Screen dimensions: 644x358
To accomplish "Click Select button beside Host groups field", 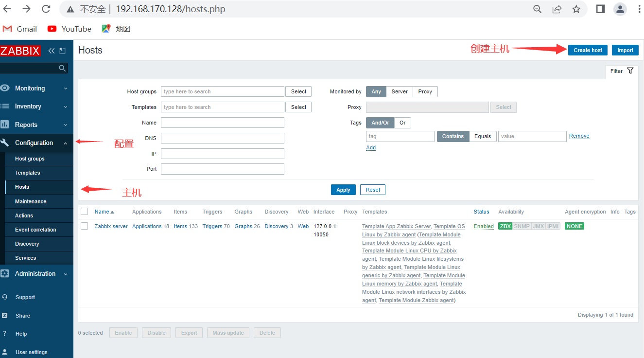I will coord(298,91).
